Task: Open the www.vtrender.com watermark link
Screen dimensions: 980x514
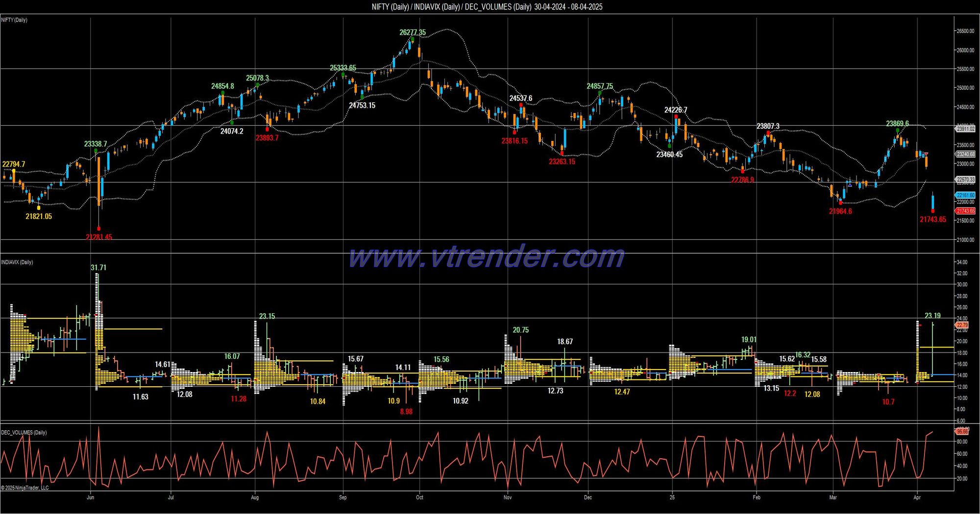Action: tap(486, 257)
